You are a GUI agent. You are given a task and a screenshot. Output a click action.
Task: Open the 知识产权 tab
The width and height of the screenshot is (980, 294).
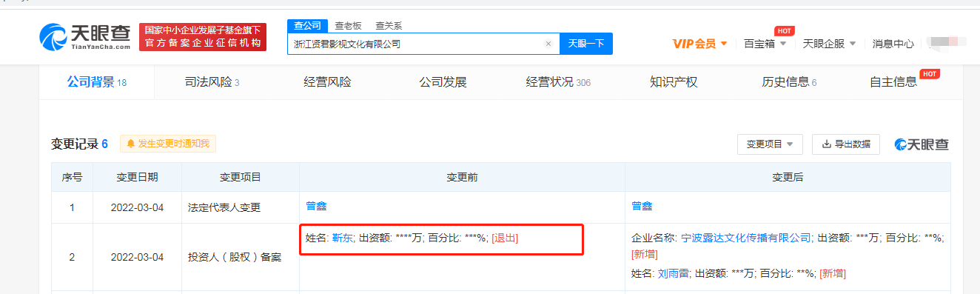click(x=674, y=82)
